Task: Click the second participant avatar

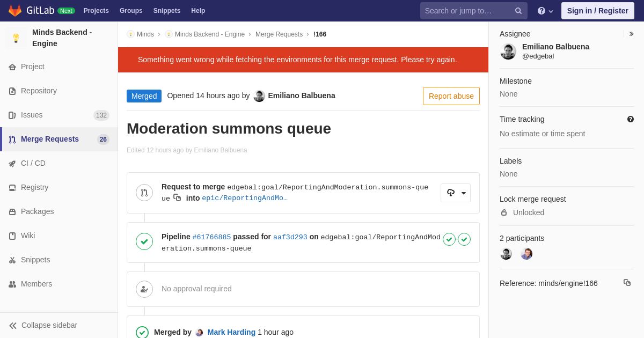Action: (x=526, y=254)
